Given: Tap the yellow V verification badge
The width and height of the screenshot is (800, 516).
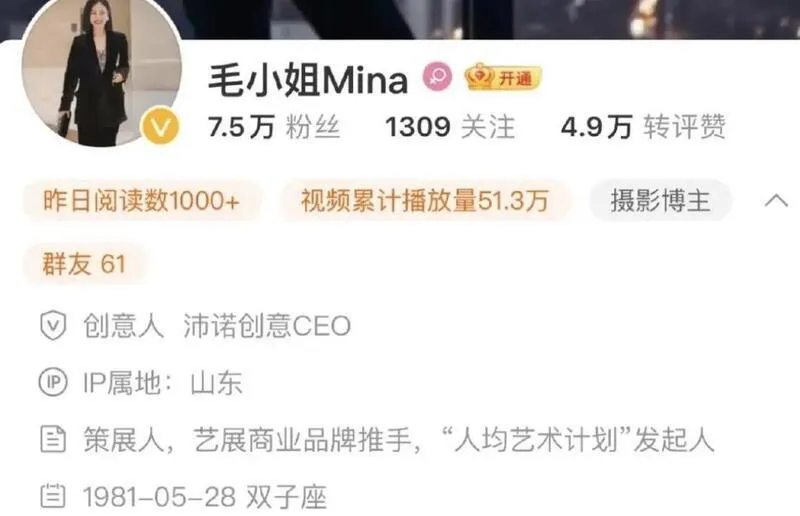Looking at the screenshot, I should [160, 126].
